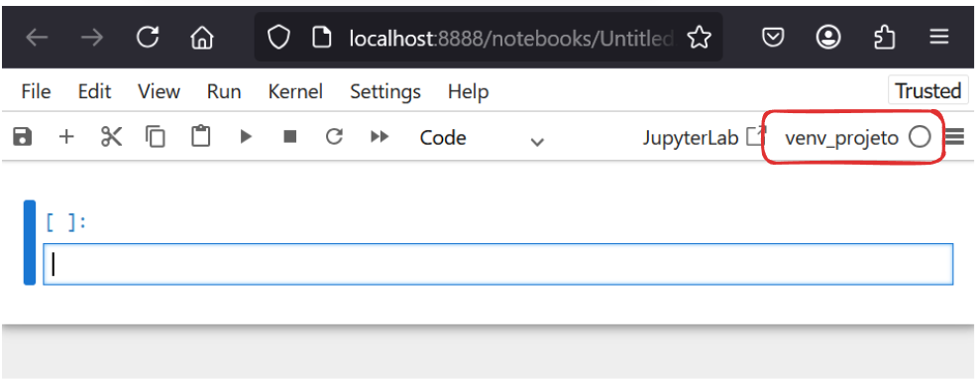Click the Trusted notebook indicator

pyautogui.click(x=928, y=91)
